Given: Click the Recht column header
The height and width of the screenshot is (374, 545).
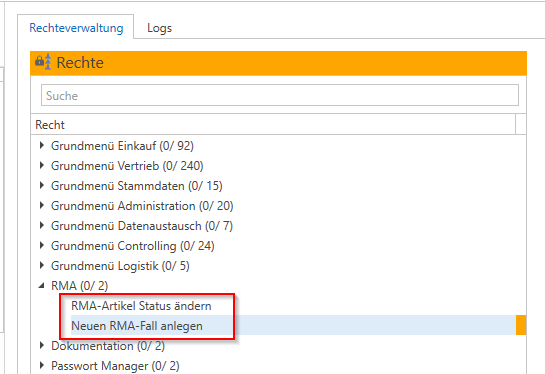Looking at the screenshot, I should (x=273, y=124).
